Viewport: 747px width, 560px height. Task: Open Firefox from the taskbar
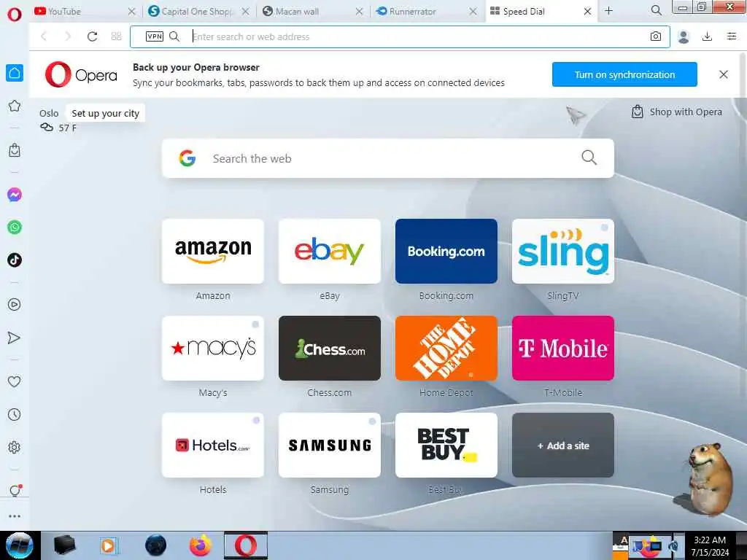pyautogui.click(x=201, y=545)
